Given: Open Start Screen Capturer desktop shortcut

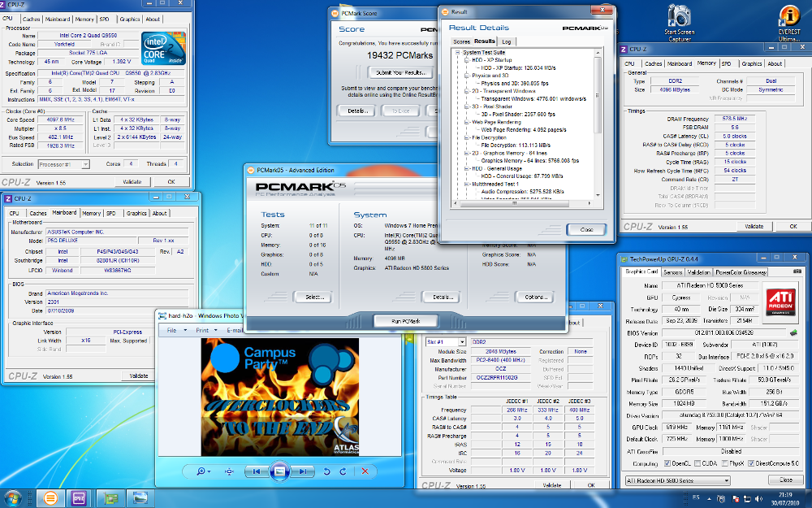Looking at the screenshot, I should tap(680, 23).
